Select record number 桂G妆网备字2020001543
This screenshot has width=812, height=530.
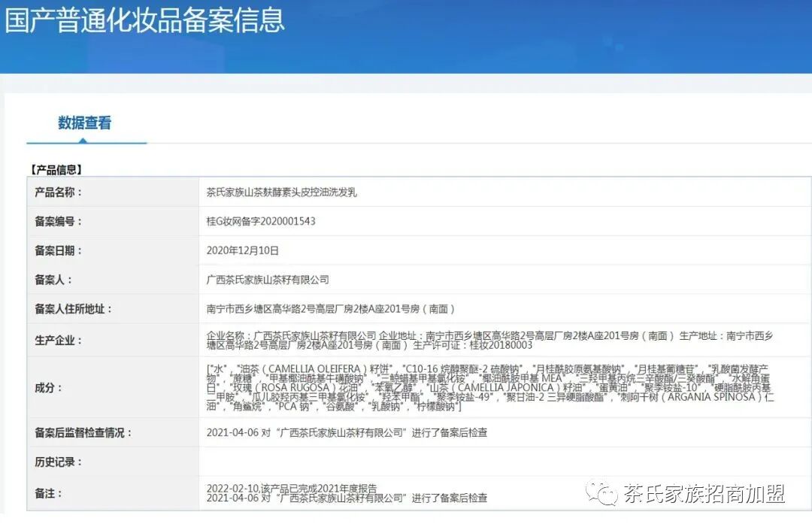(260, 222)
